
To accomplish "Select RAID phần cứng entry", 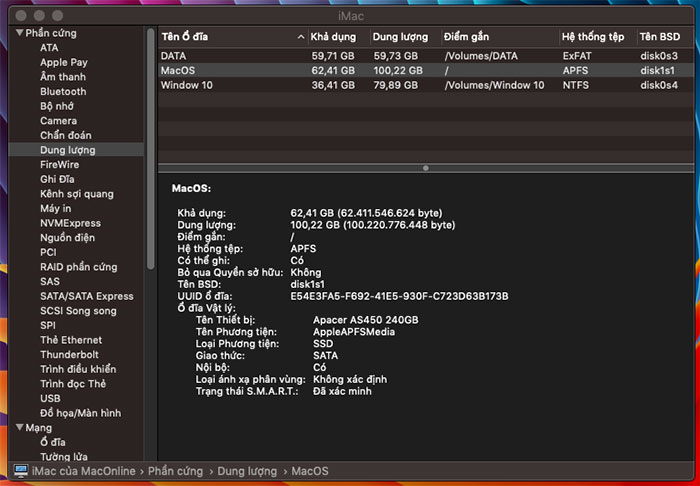I will point(79,267).
